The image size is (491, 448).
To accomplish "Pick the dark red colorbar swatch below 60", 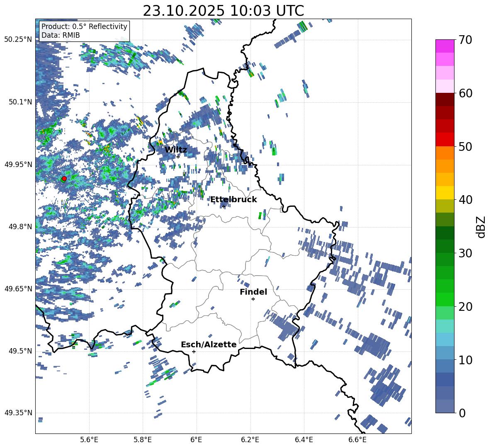I will click(445, 99).
